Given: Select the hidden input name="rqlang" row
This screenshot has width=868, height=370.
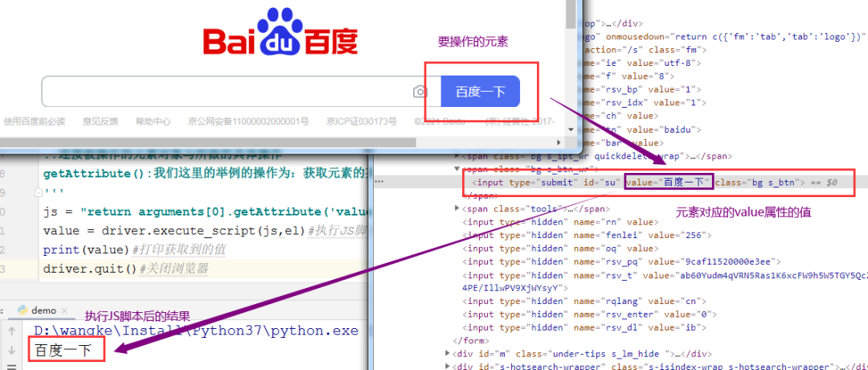Looking at the screenshot, I should [x=584, y=302].
